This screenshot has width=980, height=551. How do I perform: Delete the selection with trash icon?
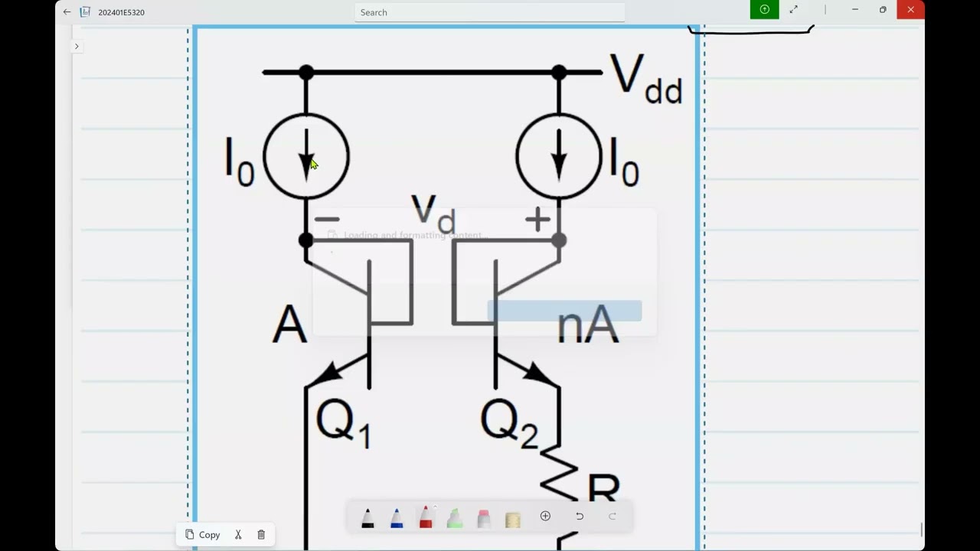(261, 535)
